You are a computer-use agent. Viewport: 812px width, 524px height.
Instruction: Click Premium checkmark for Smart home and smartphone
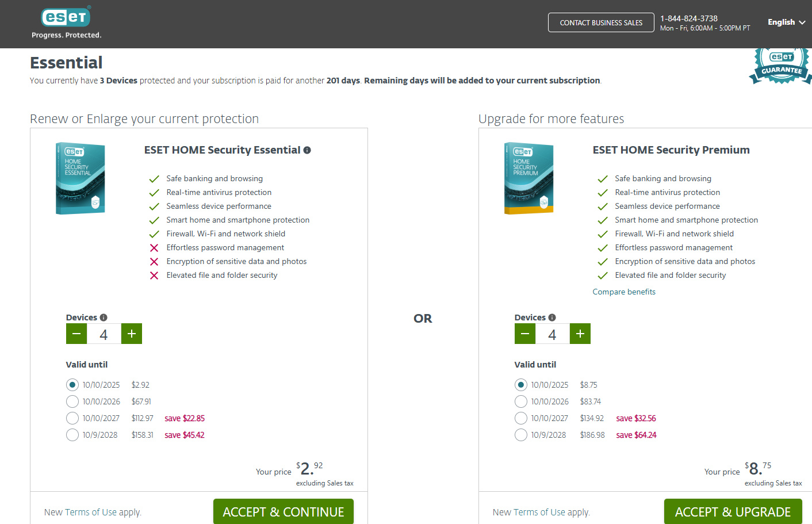603,220
